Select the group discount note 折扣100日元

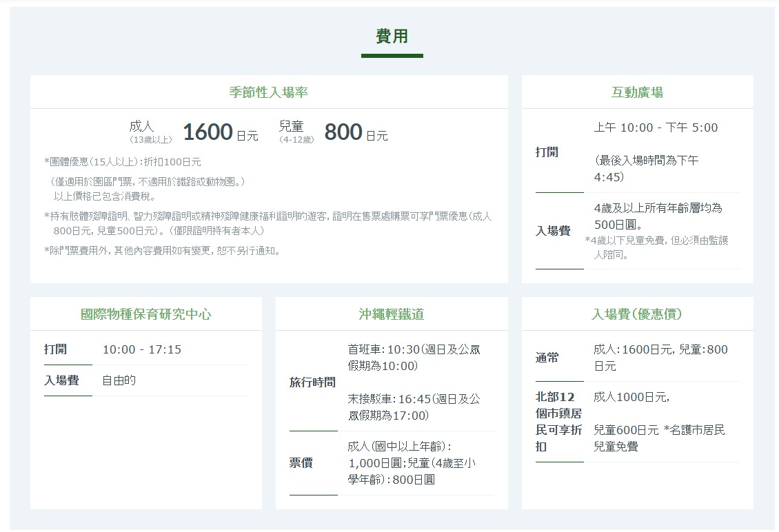(x=122, y=162)
